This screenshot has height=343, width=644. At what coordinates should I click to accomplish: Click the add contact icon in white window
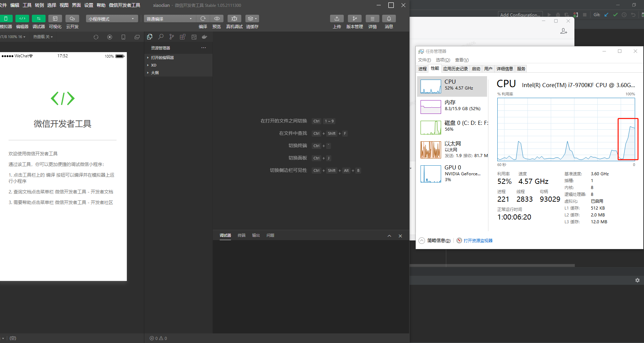[x=563, y=31]
